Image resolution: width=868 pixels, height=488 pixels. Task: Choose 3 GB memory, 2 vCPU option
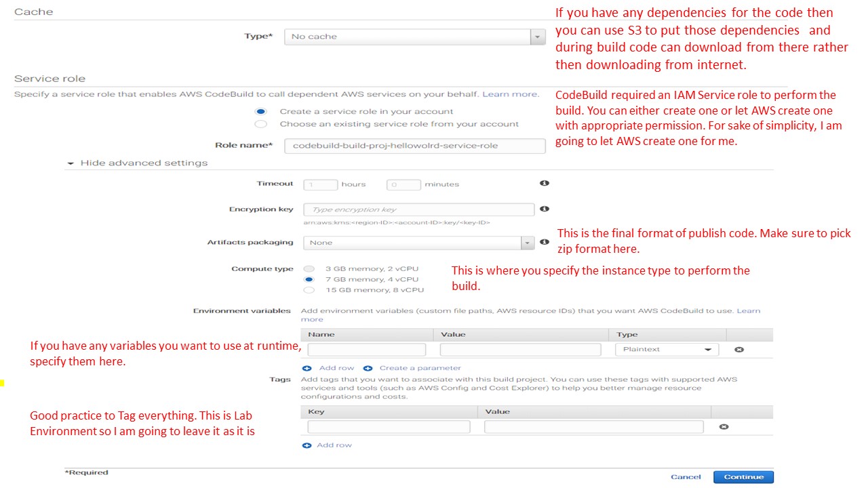click(309, 268)
